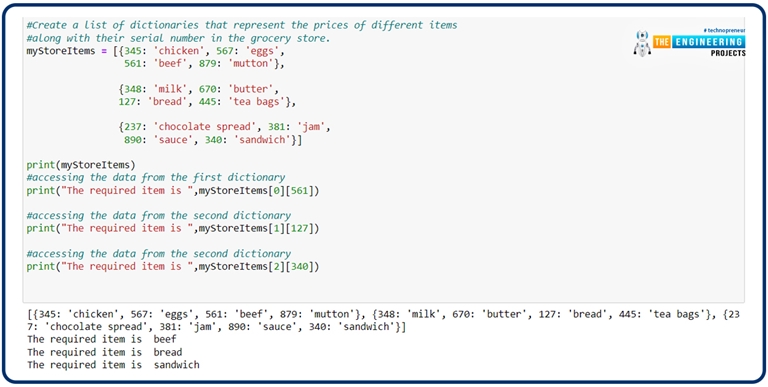Click the key 127 inside index brackets
Image resolution: width=768 pixels, height=387 pixels.
[x=299, y=228]
